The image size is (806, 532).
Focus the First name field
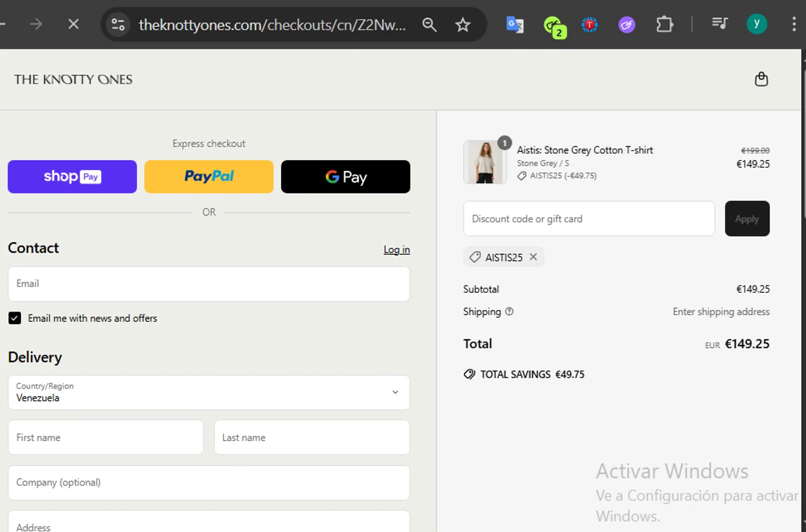[x=106, y=437]
